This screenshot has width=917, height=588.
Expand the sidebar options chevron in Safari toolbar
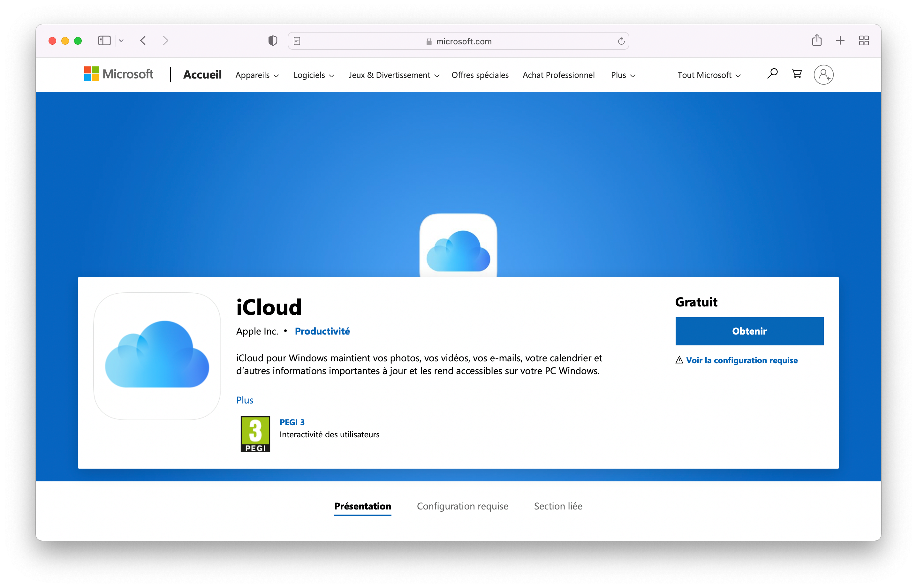click(121, 41)
